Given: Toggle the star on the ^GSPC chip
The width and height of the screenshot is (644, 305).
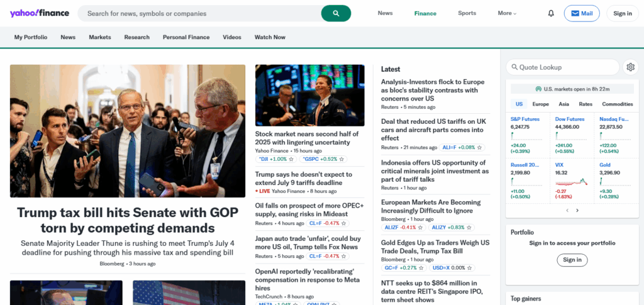Looking at the screenshot, I should click(341, 159).
